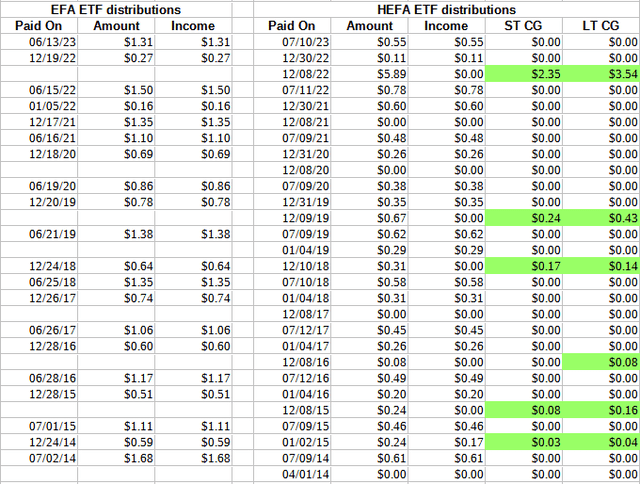Click the HEFA date cell 01/04/19
640x484 pixels.
(x=292, y=250)
